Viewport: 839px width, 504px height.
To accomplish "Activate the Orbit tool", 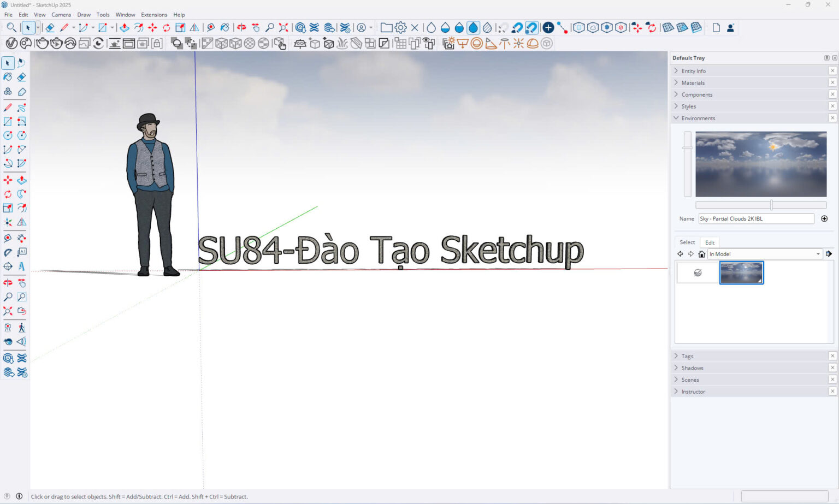I will [x=8, y=282].
